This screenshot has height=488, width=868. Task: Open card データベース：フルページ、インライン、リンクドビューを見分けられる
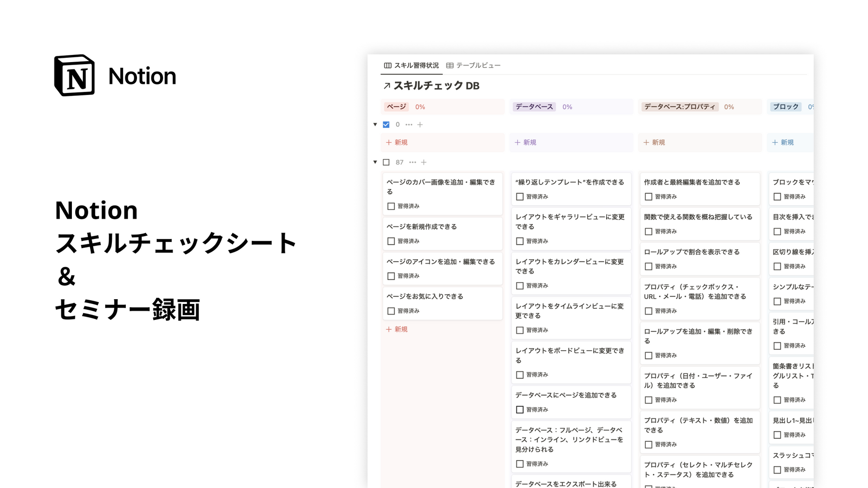click(571, 447)
